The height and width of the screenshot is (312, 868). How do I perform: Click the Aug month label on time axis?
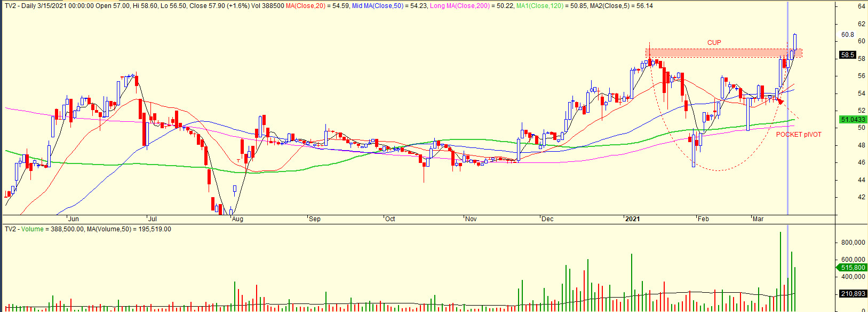tap(237, 219)
